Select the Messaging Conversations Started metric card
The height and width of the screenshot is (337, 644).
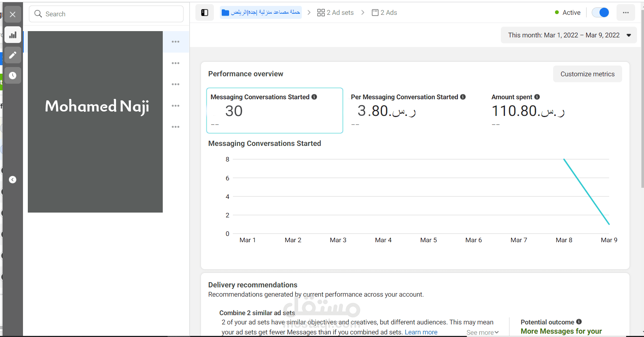click(x=274, y=110)
